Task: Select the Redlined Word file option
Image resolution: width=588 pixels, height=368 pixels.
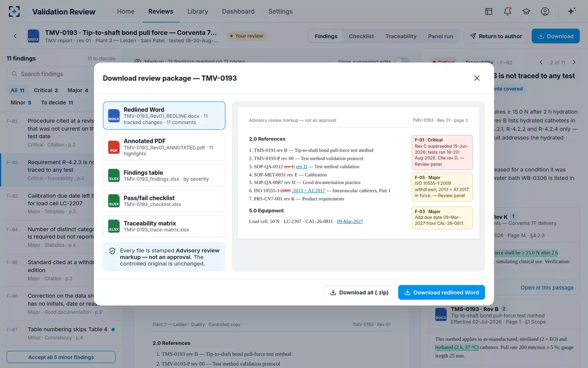Action: point(164,116)
